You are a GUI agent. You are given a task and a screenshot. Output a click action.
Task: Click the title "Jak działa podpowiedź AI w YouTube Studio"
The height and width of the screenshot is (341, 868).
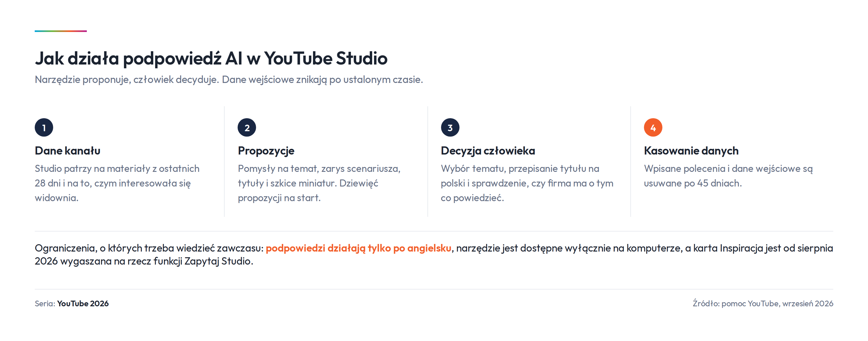[211, 58]
